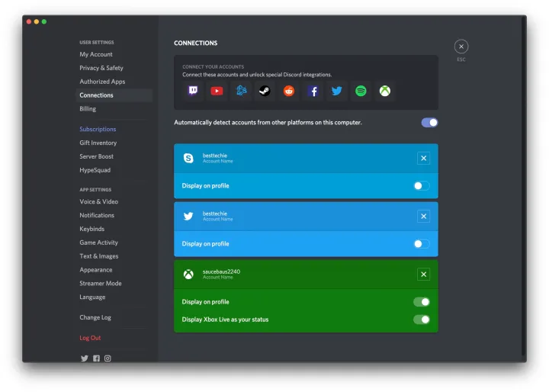The height and width of the screenshot is (392, 549).
Task: View the Change Log
Action: [114, 318]
